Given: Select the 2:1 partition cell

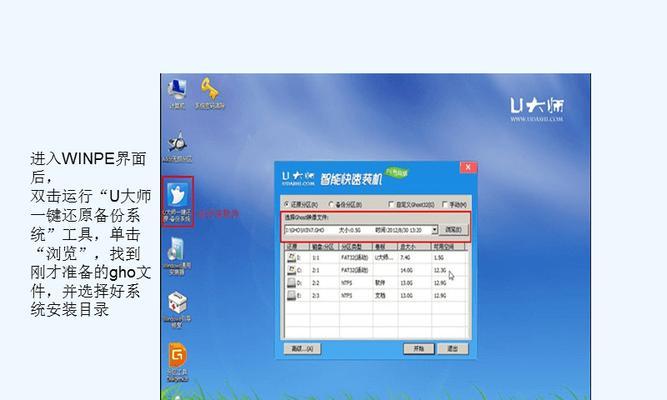Looking at the screenshot, I should 316,270.
